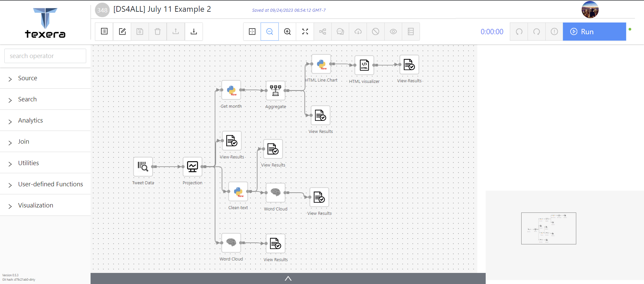
Task: Select Word Cloud after Clean text
Action: coord(275,193)
